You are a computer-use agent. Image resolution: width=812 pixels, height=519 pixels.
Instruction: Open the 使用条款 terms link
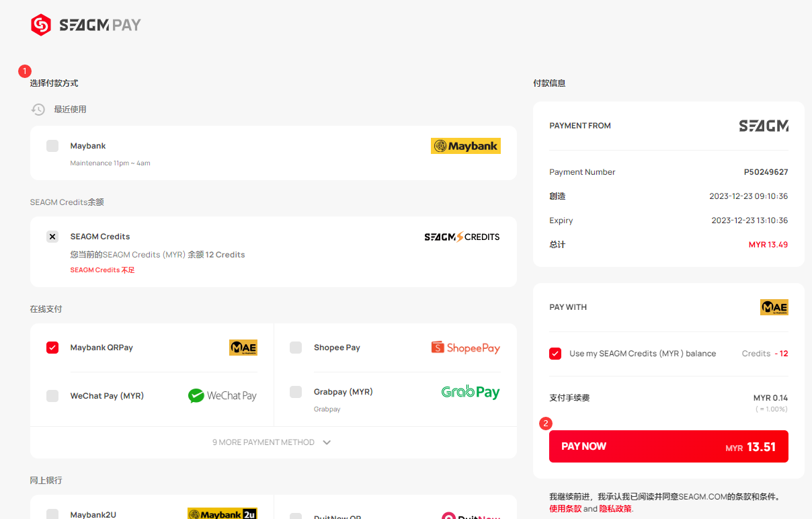click(x=565, y=509)
